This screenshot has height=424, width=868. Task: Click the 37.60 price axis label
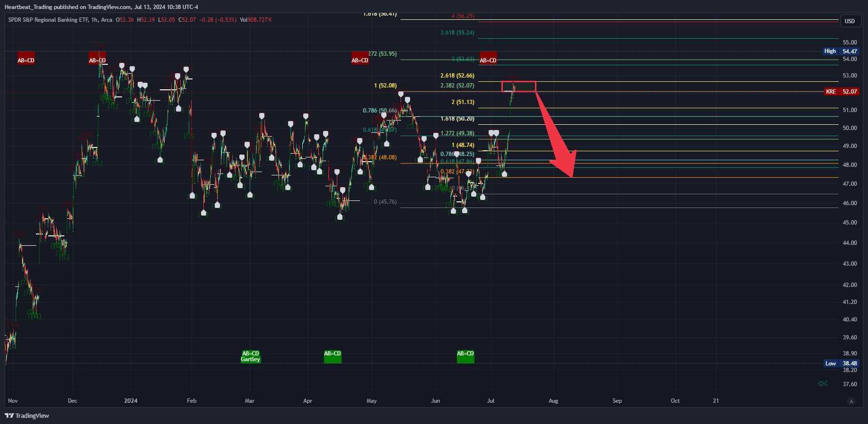click(x=850, y=384)
